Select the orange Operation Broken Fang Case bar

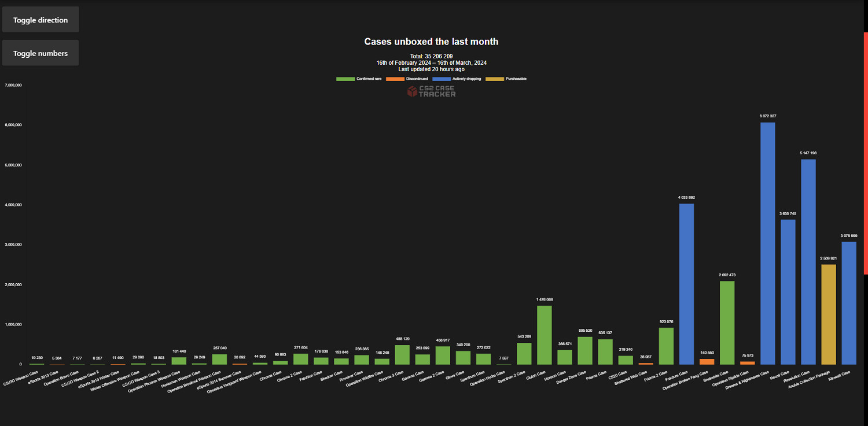coord(707,361)
